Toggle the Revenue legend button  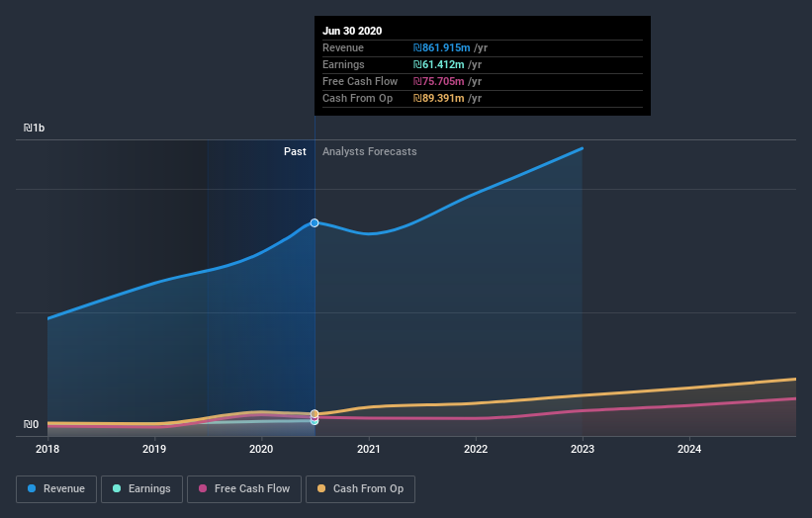click(x=56, y=489)
